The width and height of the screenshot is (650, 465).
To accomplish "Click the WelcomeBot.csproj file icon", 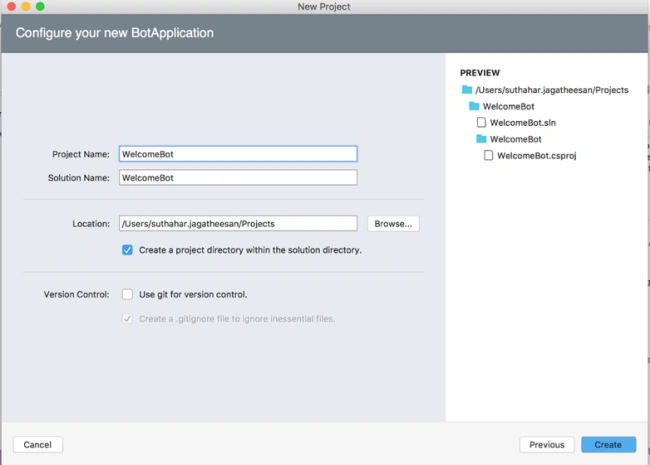I will [x=489, y=155].
